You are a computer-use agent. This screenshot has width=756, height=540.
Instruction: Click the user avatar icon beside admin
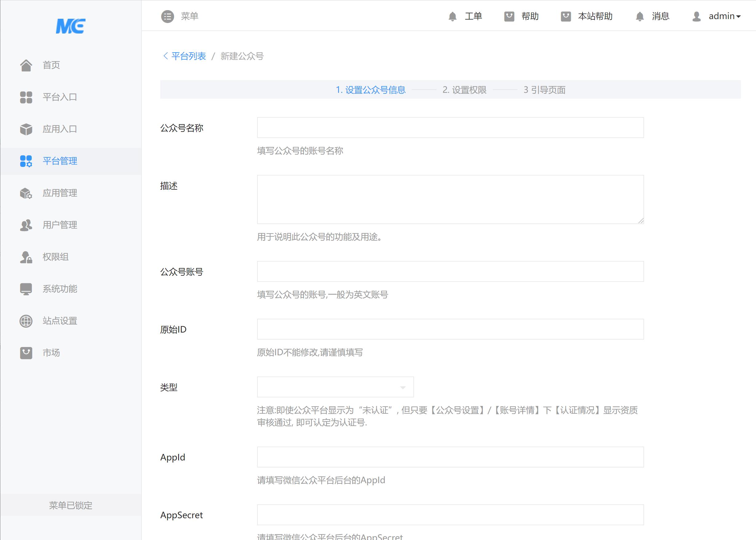(x=696, y=16)
